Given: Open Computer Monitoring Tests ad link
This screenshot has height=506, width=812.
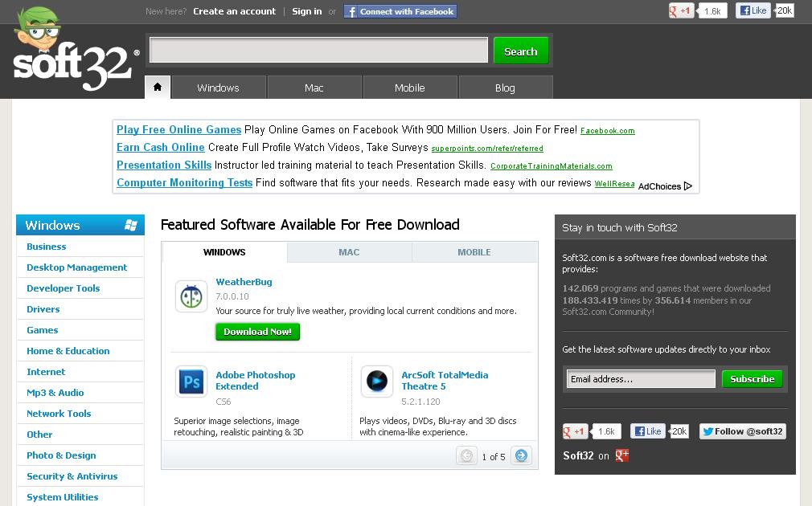Looking at the screenshot, I should point(184,182).
